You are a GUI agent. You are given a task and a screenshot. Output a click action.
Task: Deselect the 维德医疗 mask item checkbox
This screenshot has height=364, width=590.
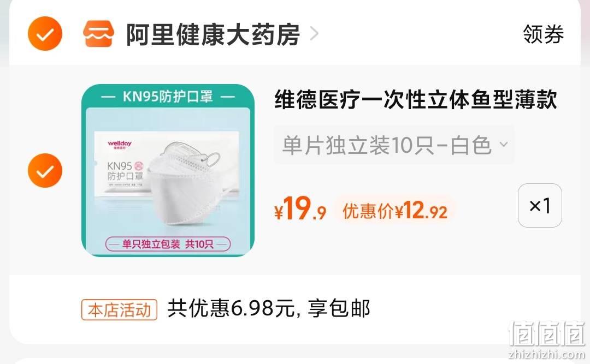(45, 170)
